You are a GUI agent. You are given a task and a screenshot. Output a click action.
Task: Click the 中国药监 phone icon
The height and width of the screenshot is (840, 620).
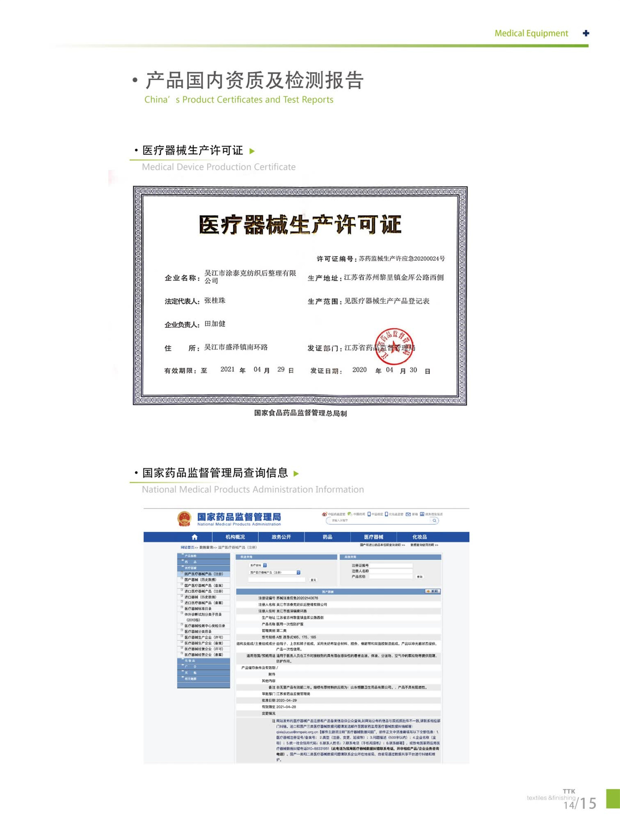click(369, 514)
